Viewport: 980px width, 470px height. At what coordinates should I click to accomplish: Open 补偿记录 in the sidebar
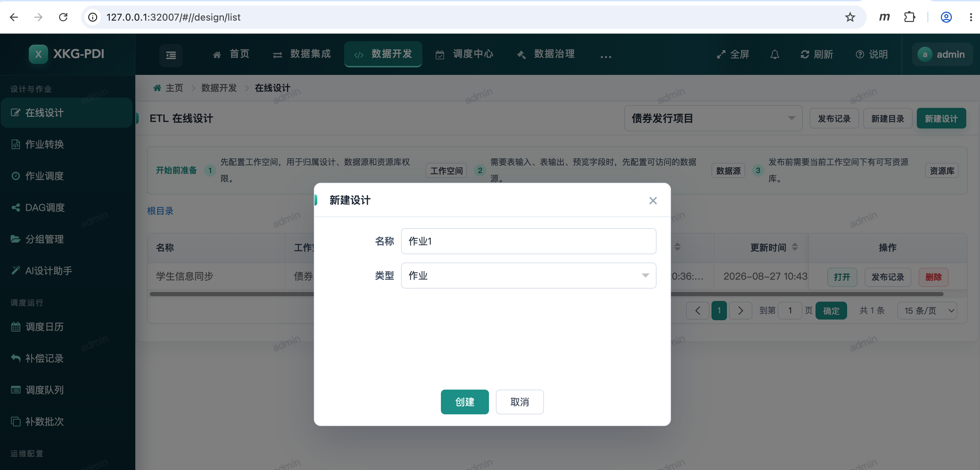point(67,358)
